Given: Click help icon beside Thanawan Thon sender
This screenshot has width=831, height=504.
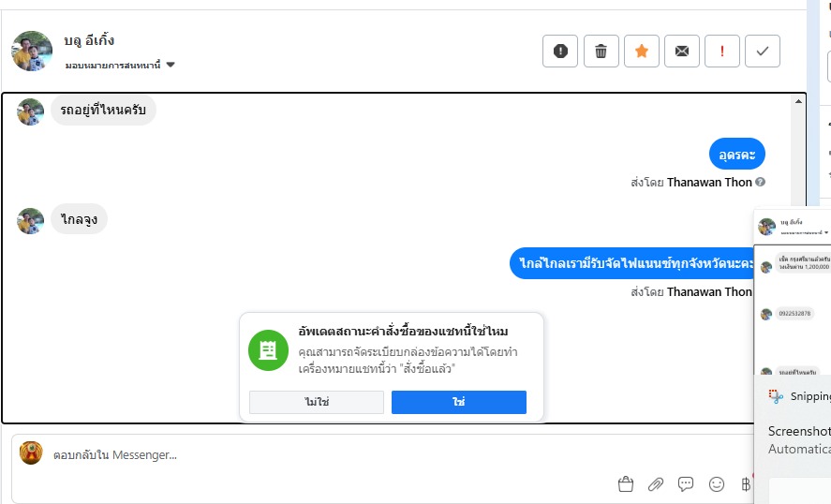Looking at the screenshot, I should click(761, 182).
